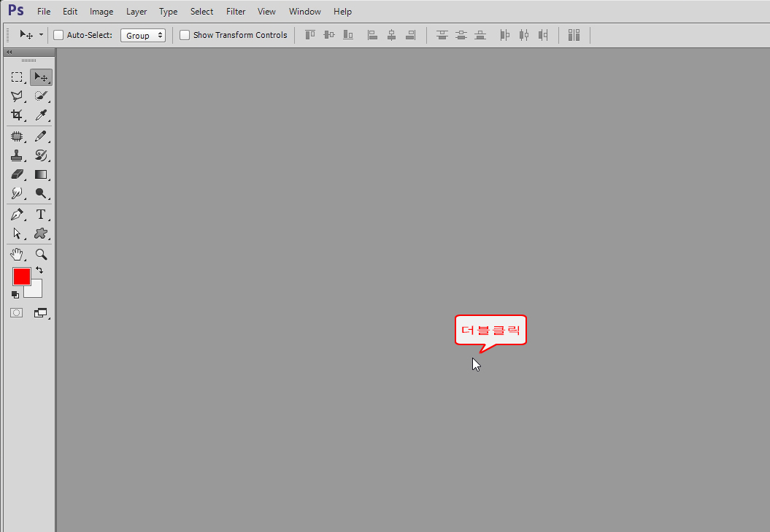The height and width of the screenshot is (532, 770).
Task: Select the Pencil tool
Action: [41, 136]
